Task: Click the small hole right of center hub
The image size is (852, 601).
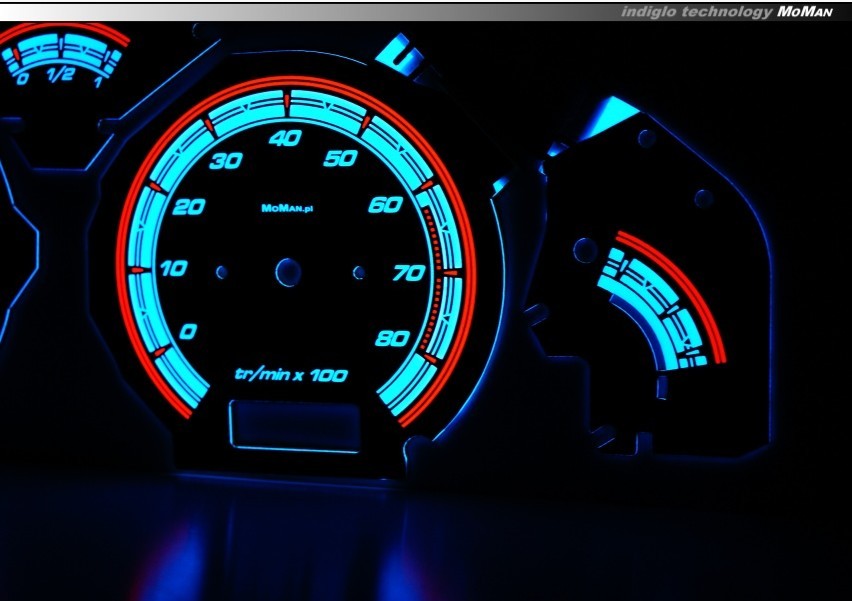Action: tap(358, 272)
